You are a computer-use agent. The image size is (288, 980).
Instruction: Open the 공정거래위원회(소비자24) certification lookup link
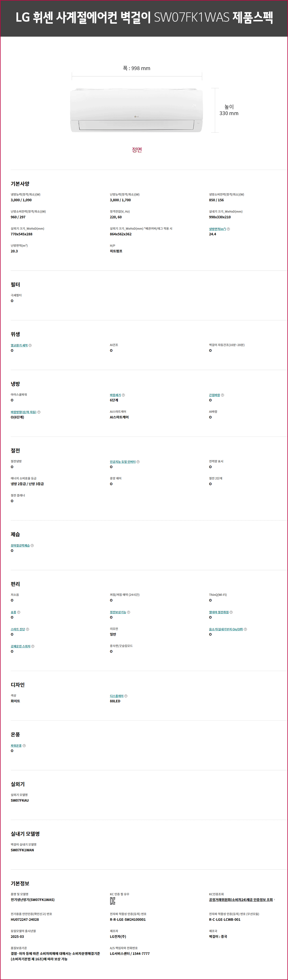pos(241,900)
